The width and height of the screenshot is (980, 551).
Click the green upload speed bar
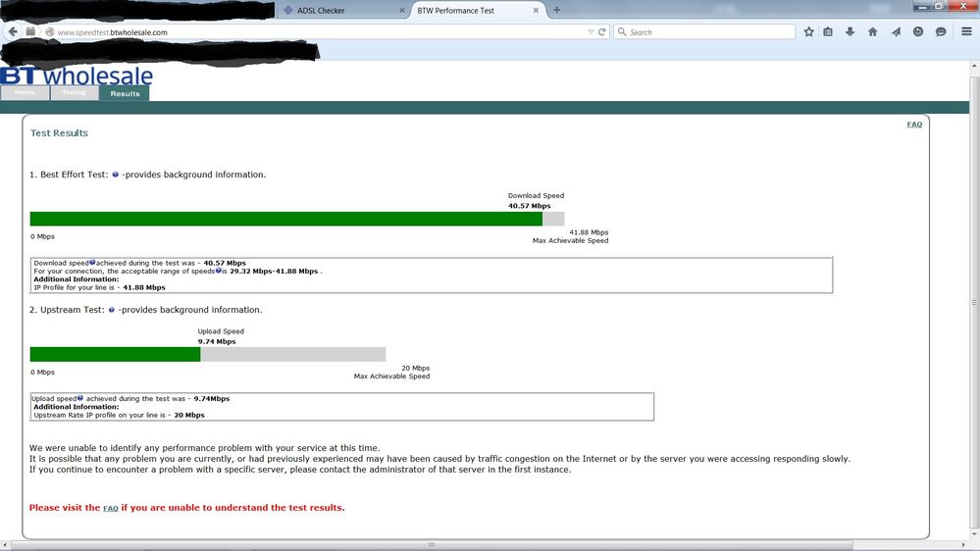coord(115,354)
